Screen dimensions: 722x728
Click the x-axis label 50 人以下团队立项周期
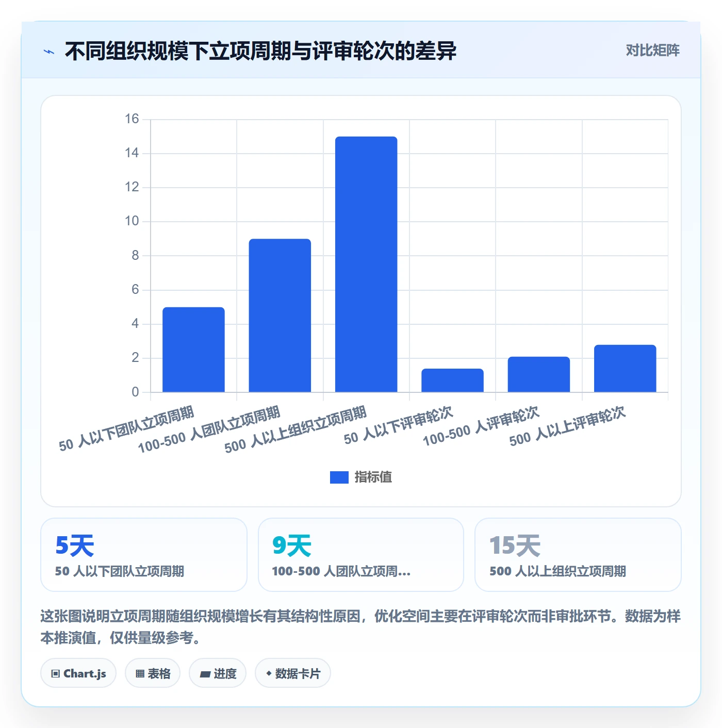tap(126, 429)
